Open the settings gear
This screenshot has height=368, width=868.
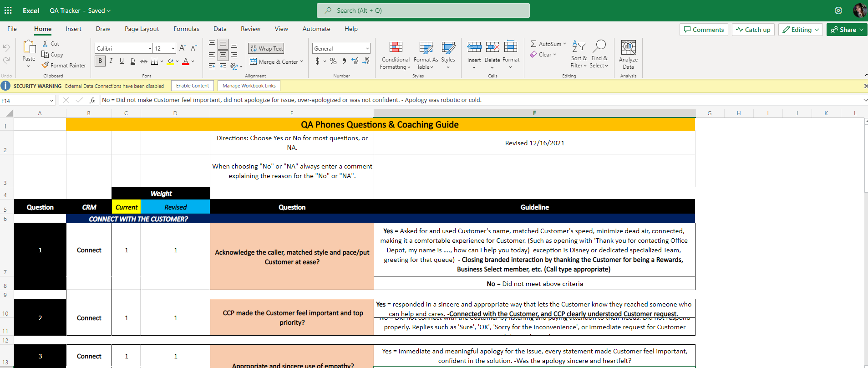tap(838, 10)
